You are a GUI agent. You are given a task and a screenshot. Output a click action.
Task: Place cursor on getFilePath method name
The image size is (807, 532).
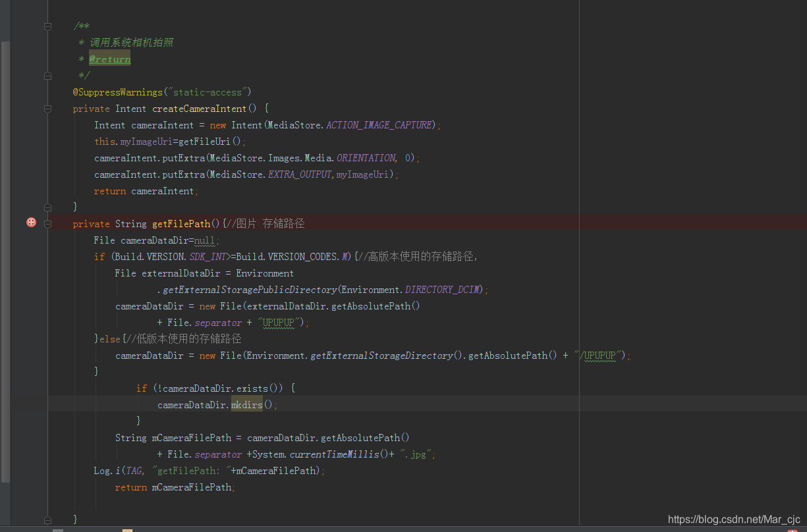coord(181,224)
